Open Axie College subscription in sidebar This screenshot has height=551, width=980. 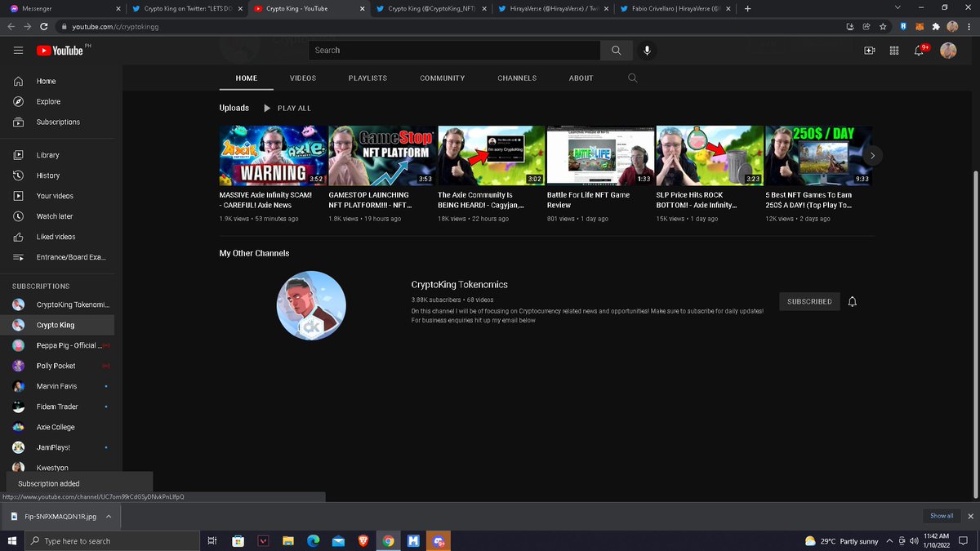click(57, 427)
